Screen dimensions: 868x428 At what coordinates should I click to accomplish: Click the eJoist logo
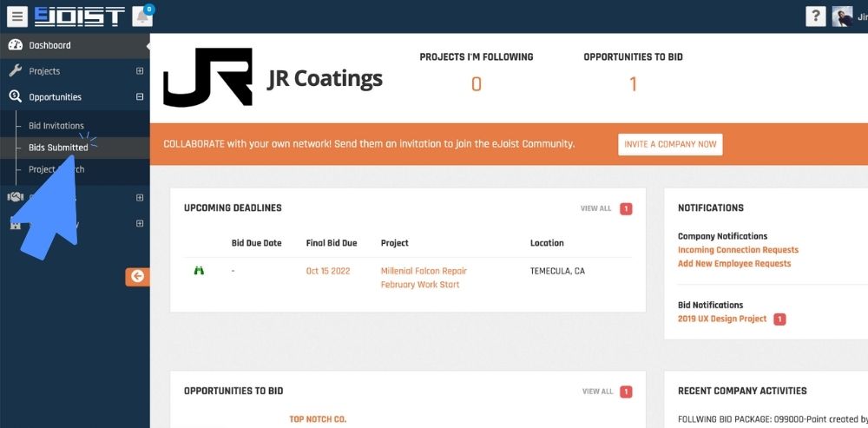pyautogui.click(x=79, y=16)
